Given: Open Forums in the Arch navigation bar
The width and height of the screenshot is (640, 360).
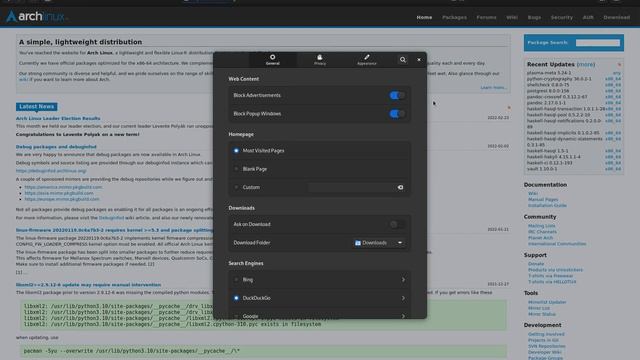Looking at the screenshot, I should coord(487,18).
